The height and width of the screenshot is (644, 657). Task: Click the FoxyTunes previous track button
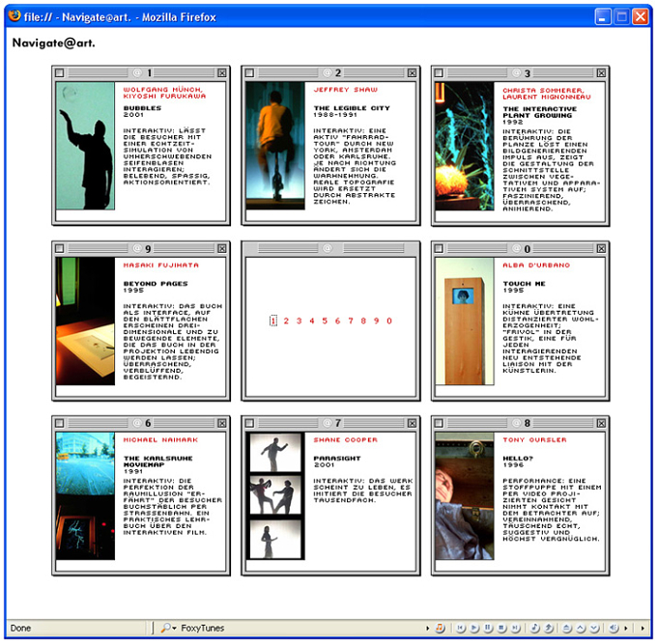click(461, 628)
